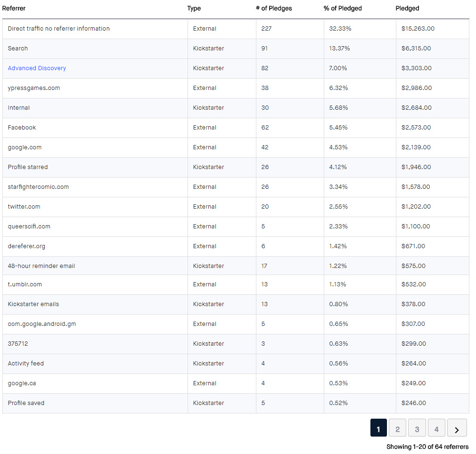
Task: Select 'Direct traffic no referrer information' row
Action: point(236,29)
